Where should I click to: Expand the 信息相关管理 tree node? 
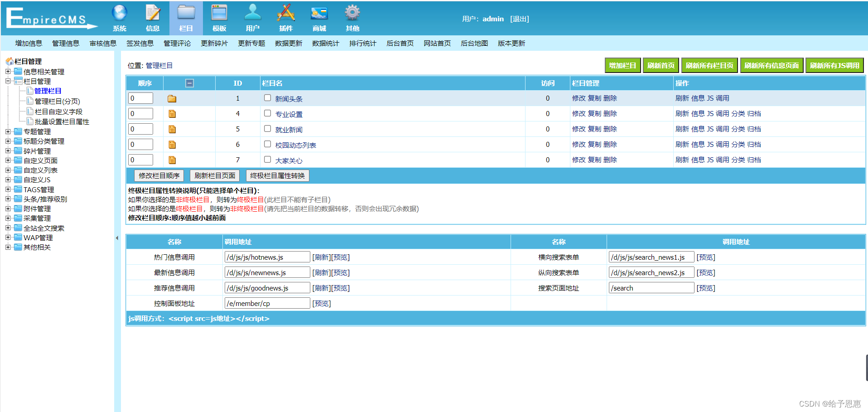point(8,72)
